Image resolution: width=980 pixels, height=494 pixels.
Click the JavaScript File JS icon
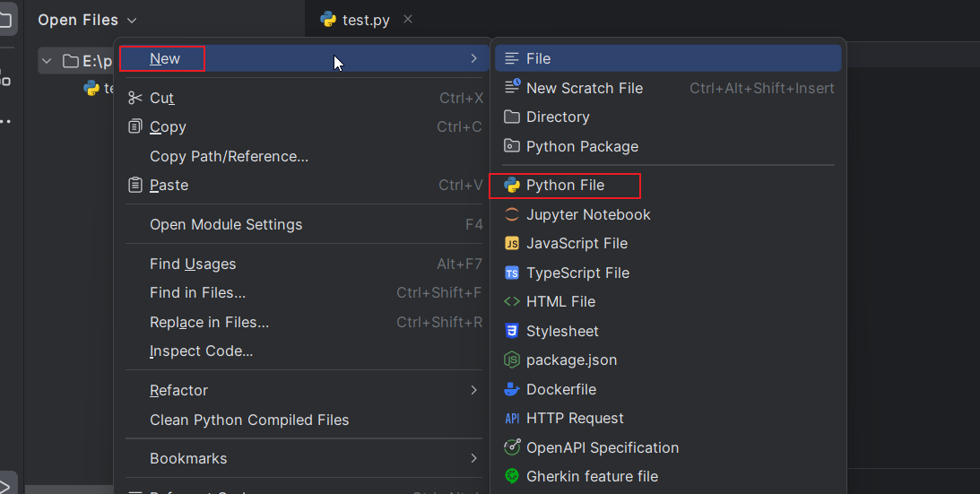pyautogui.click(x=512, y=244)
